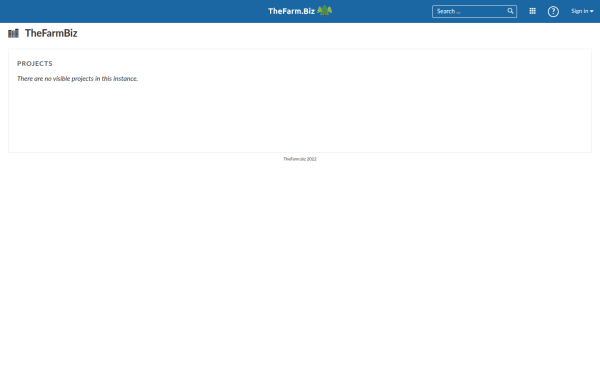The width and height of the screenshot is (600, 375).
Task: Open the help question mark icon
Action: (553, 11)
